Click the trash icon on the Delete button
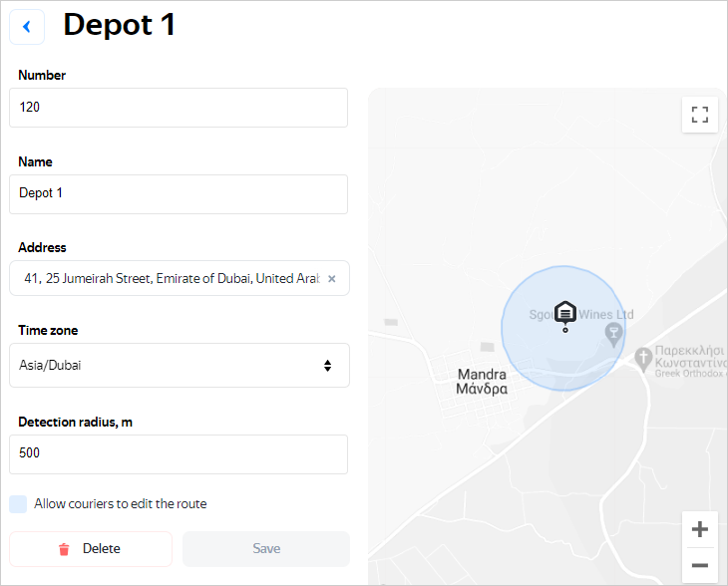 pyautogui.click(x=65, y=549)
